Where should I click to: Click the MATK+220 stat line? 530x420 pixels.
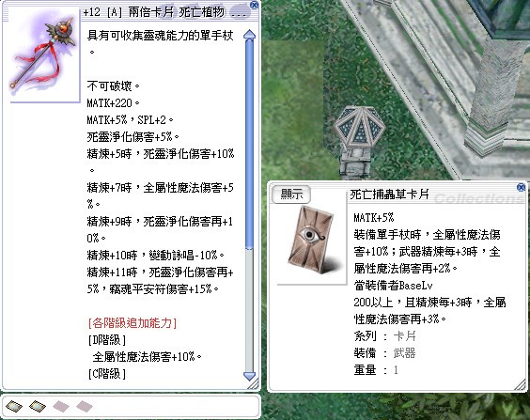113,103
